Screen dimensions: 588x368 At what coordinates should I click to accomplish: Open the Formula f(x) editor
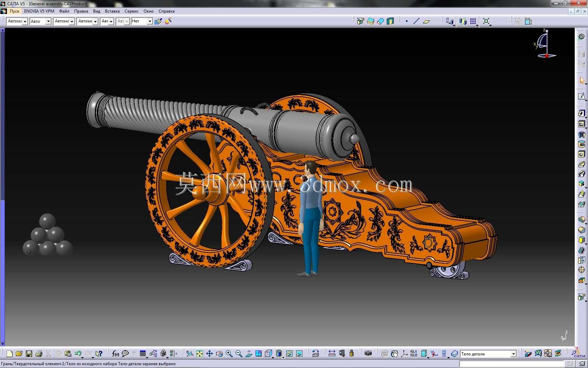pos(115,354)
